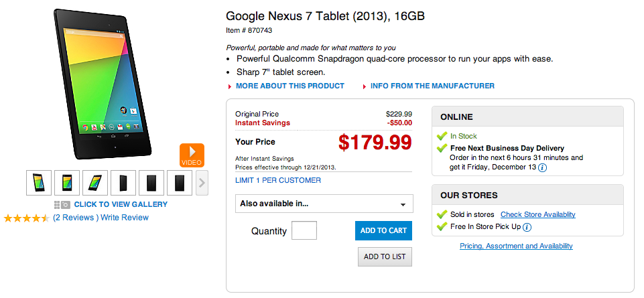Click the red arrow beside Info From The Manufacturer
644x298 pixels.
[365, 86]
